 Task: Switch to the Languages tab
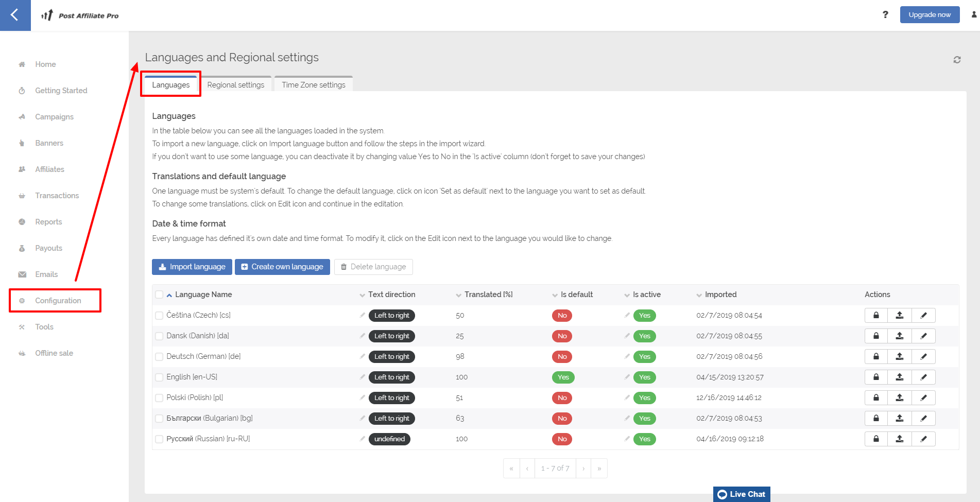[x=171, y=84]
